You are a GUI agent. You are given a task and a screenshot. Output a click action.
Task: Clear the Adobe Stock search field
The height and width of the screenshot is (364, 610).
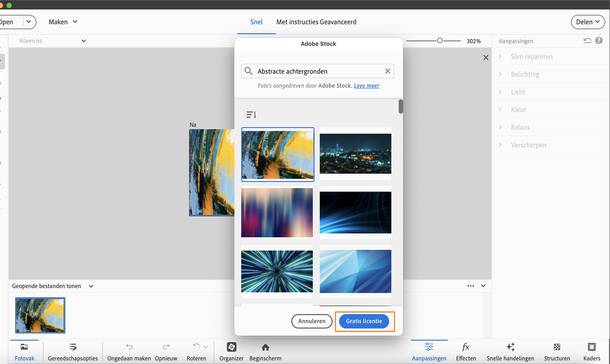click(x=387, y=71)
